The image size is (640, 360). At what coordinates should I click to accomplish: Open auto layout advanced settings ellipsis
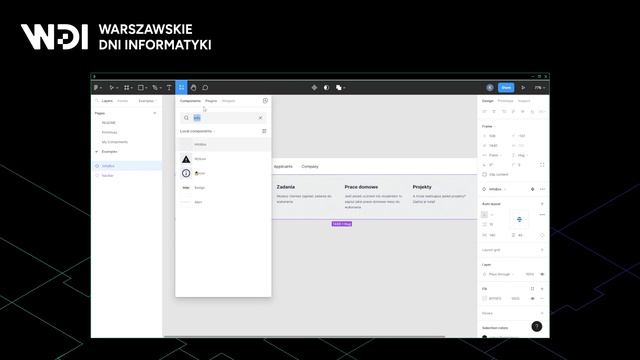pos(542,215)
